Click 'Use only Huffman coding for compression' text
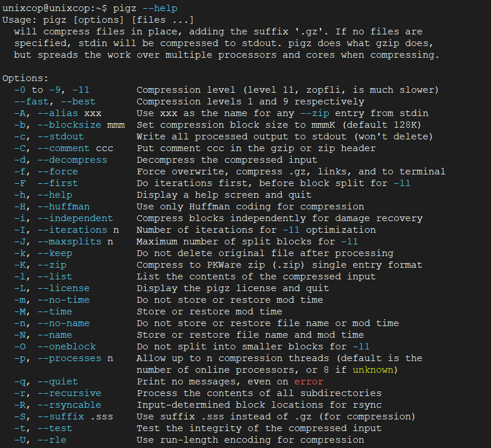Screen dimensions: 491x448 (x=250, y=207)
